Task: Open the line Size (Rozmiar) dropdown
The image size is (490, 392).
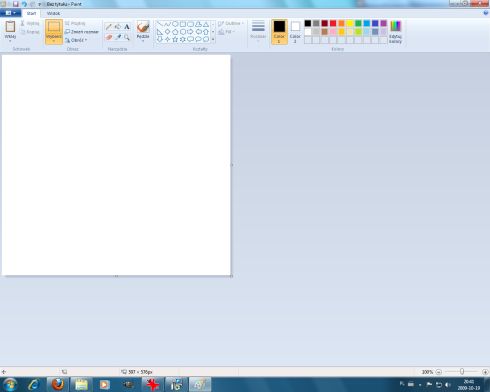Action: pyautogui.click(x=258, y=31)
